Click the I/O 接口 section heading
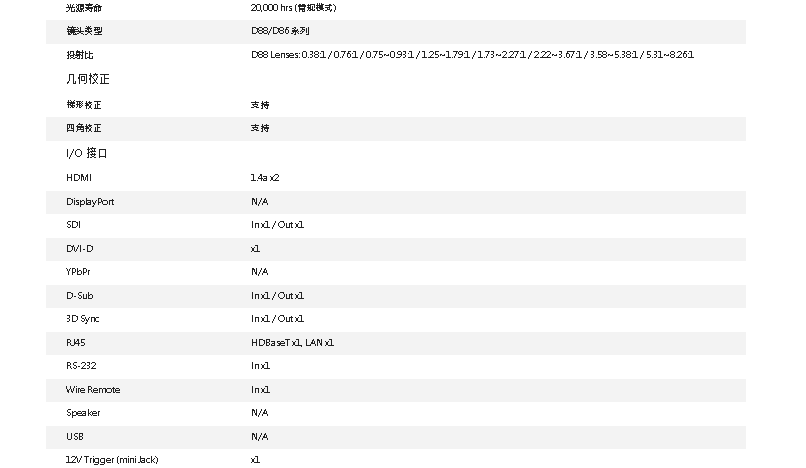The width and height of the screenshot is (806, 468). coord(86,153)
